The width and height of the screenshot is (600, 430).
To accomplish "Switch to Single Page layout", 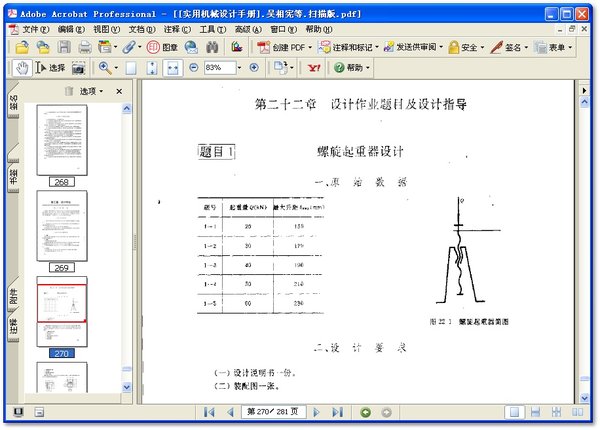I will coord(514,412).
